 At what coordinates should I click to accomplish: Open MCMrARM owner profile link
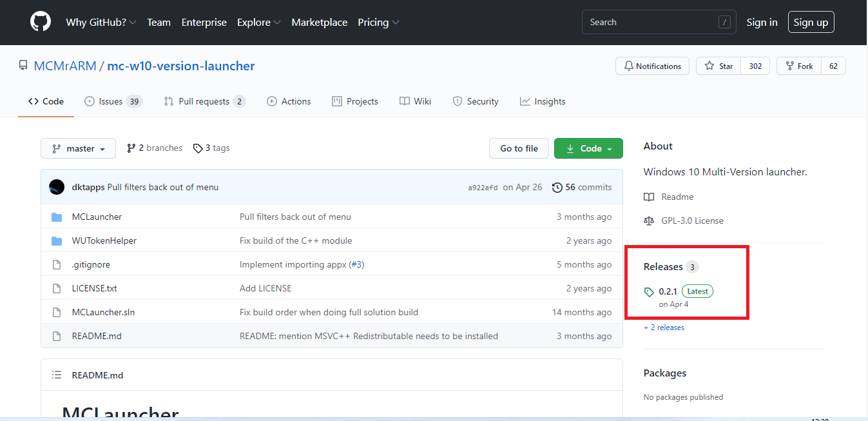click(x=65, y=66)
